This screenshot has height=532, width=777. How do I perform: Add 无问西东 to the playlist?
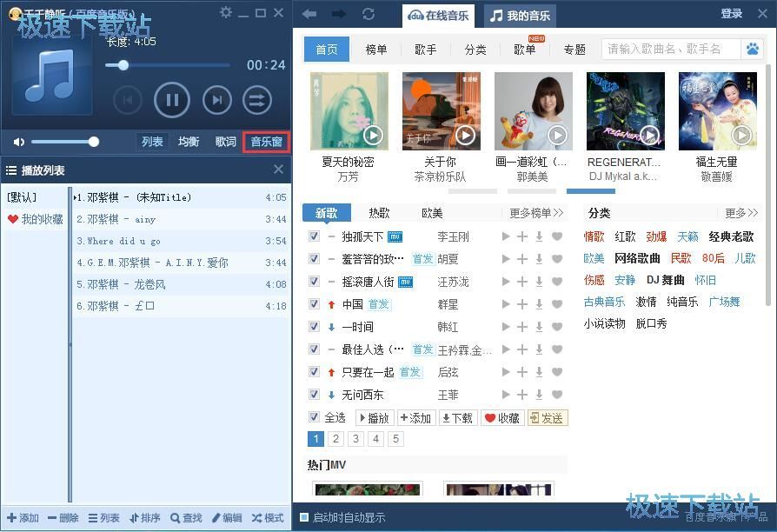(x=521, y=395)
